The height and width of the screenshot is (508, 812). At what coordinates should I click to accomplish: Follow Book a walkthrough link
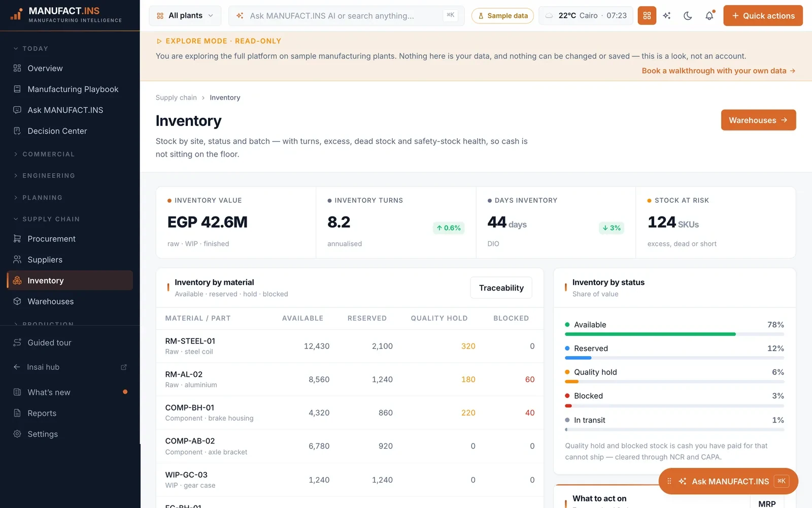[718, 71]
